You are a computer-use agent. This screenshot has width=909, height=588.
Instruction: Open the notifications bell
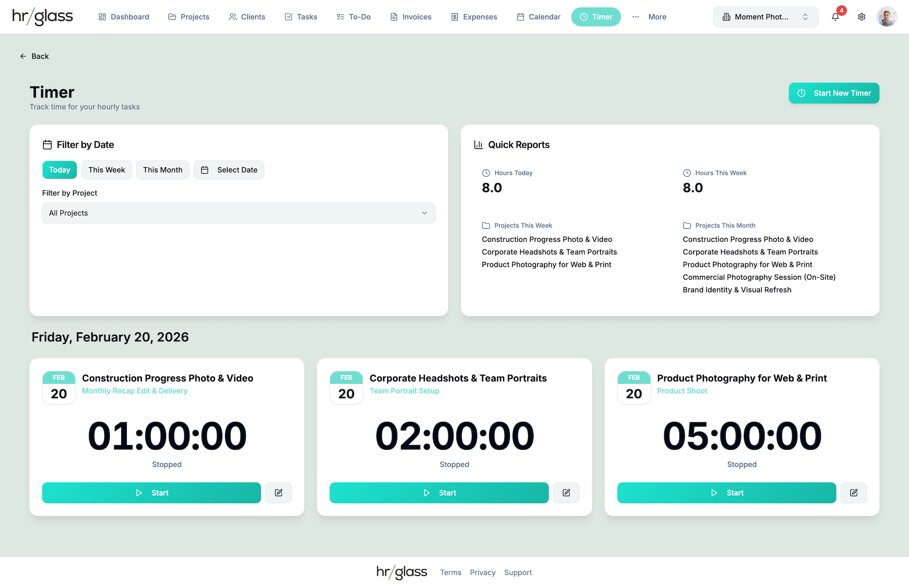[x=835, y=17]
